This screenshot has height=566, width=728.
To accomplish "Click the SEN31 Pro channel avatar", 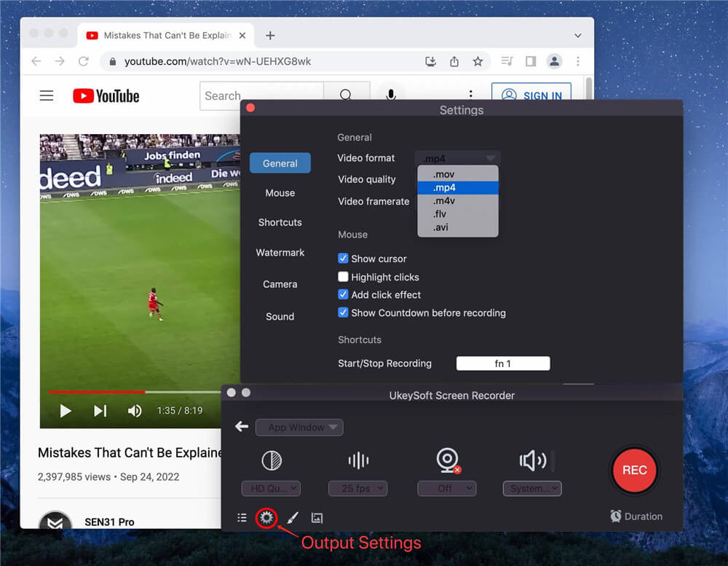I will pos(55,519).
